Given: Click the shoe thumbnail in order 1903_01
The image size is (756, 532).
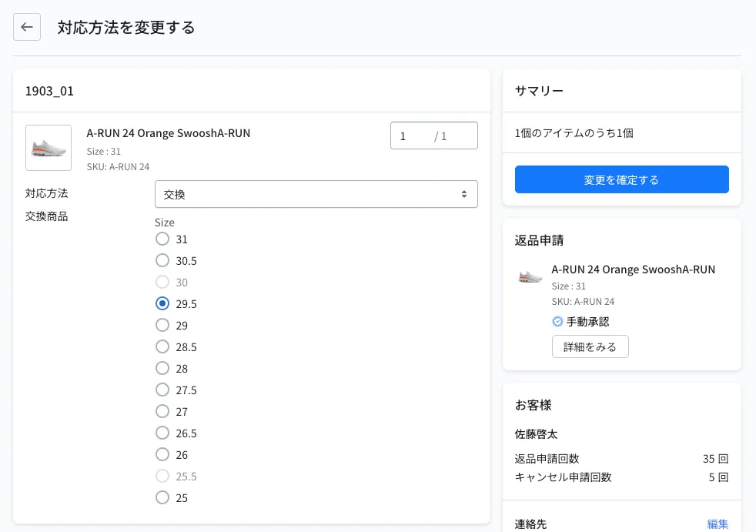Looking at the screenshot, I should (x=49, y=148).
